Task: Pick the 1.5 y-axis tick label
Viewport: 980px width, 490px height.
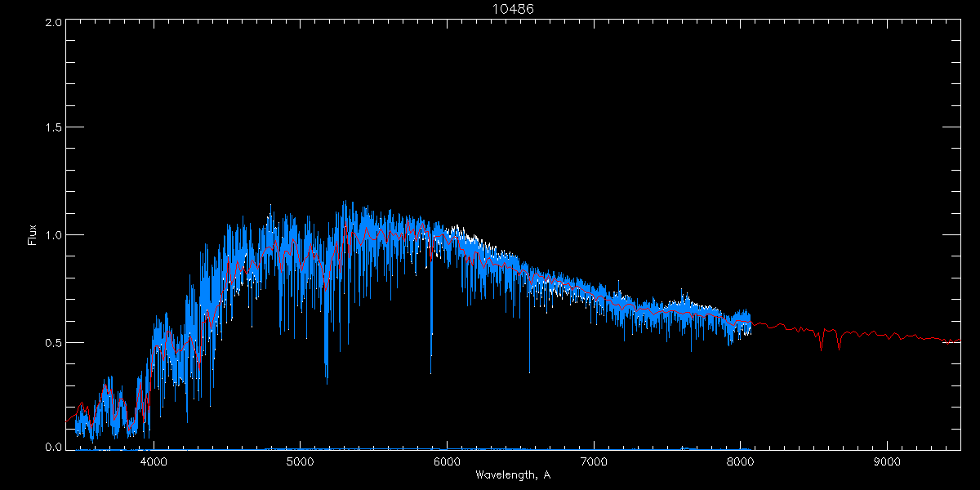Action: pyautogui.click(x=54, y=128)
